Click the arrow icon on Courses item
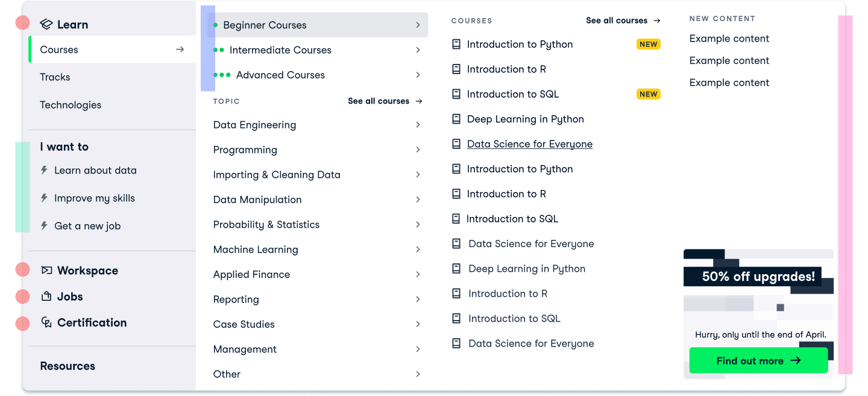Viewport: 868px width, 396px height. pyautogui.click(x=180, y=49)
